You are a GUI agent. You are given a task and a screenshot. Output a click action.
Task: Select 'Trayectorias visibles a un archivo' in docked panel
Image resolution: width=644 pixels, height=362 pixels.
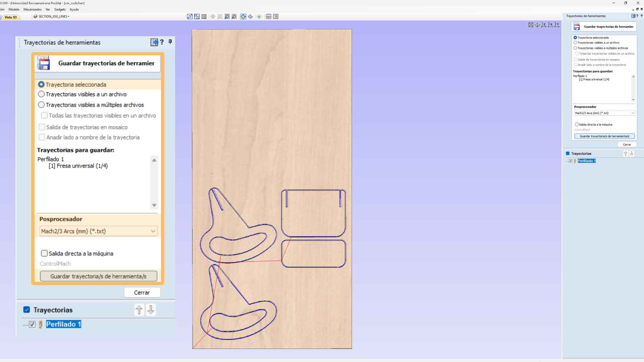(575, 43)
